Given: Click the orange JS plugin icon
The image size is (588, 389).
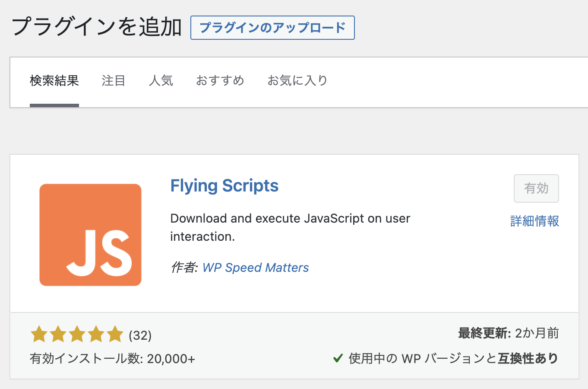Looking at the screenshot, I should [90, 235].
